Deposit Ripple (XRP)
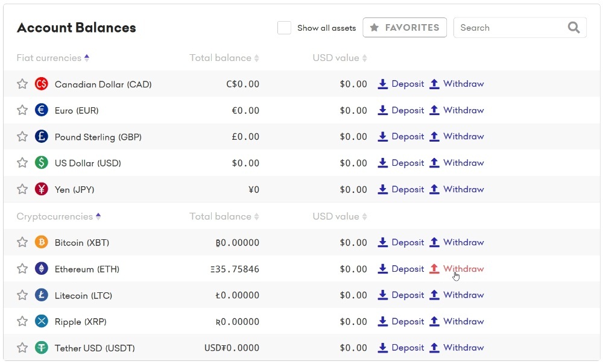This screenshot has width=603, height=364. (401, 321)
